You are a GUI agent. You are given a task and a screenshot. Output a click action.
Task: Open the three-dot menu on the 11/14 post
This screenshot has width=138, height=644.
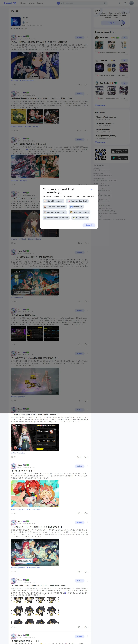tap(87, 140)
